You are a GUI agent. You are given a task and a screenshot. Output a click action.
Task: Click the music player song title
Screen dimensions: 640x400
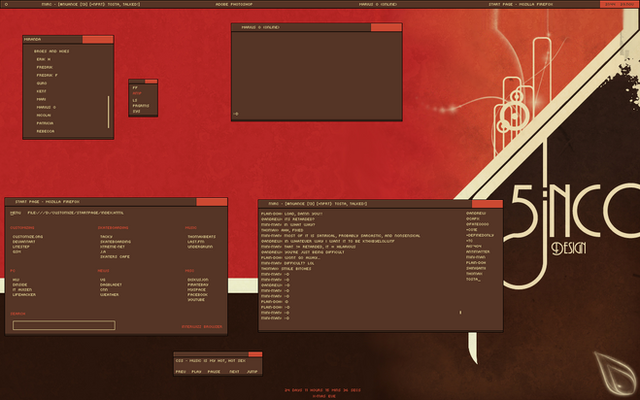(211, 361)
